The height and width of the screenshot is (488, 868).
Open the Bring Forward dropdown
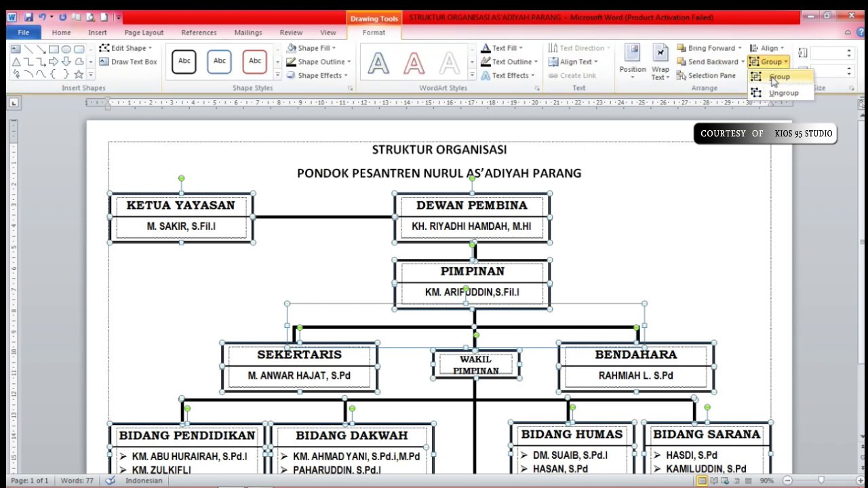click(709, 48)
